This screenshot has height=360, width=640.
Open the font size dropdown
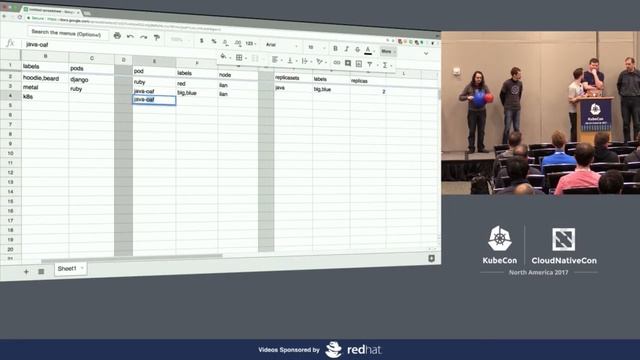317,47
